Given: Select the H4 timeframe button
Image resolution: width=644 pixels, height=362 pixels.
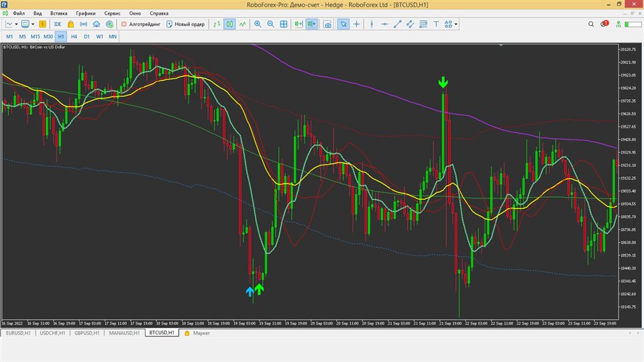Looking at the screenshot, I should 74,36.
